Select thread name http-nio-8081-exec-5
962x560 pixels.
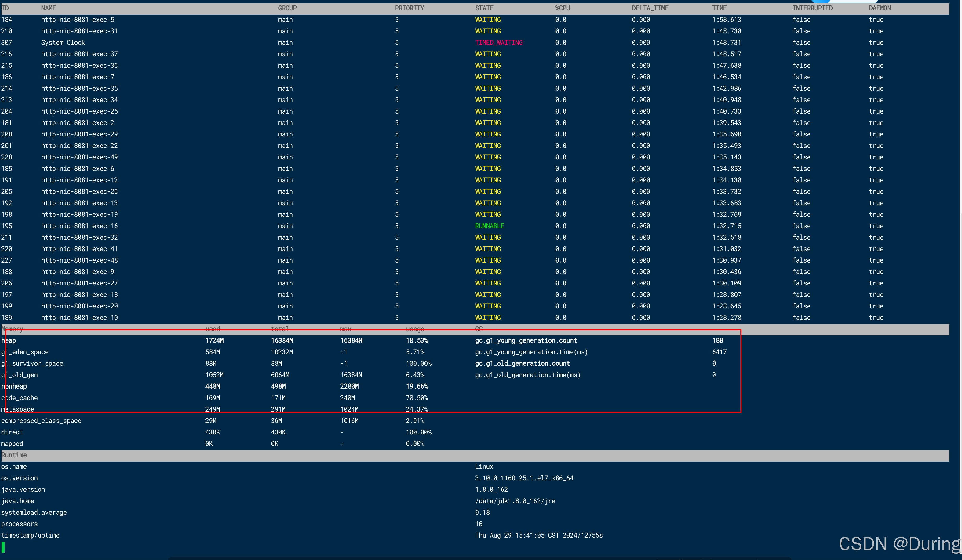78,20
